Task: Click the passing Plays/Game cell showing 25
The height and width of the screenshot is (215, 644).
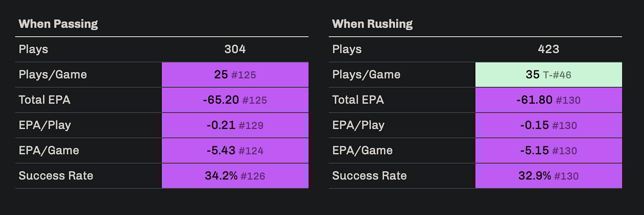Action: click(235, 75)
